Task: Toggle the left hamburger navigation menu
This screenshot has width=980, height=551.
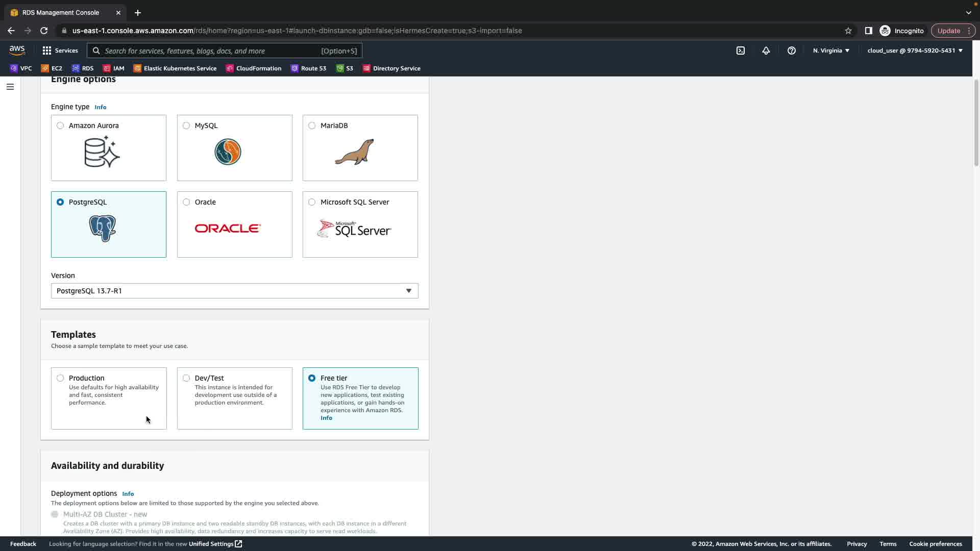Action: (x=10, y=87)
